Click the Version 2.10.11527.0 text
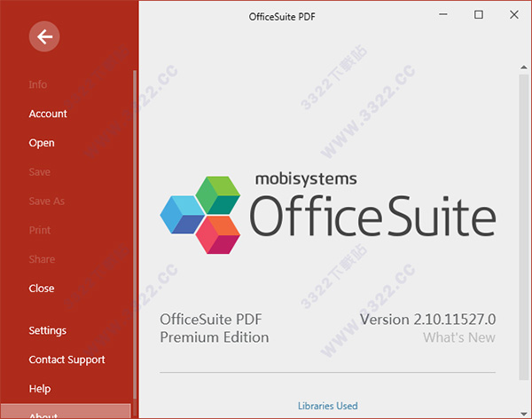 pyautogui.click(x=427, y=320)
